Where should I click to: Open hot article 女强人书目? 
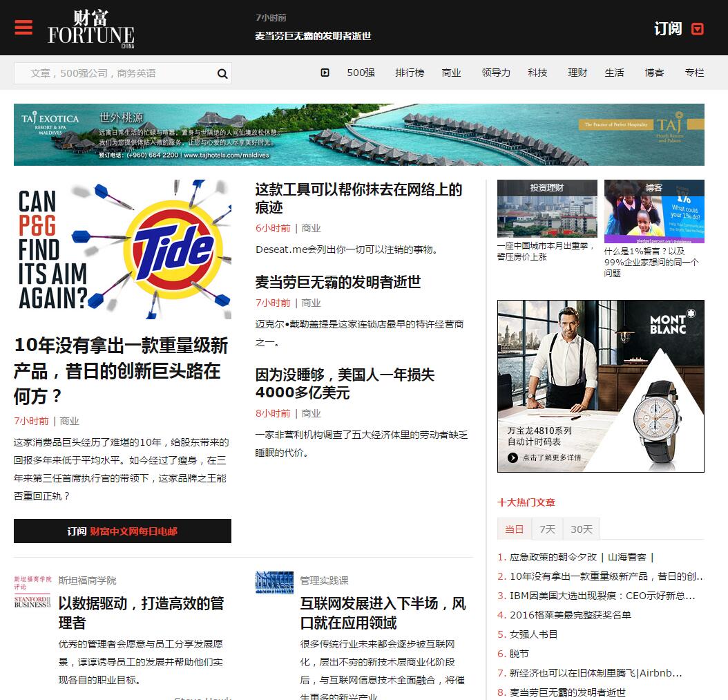pyautogui.click(x=533, y=634)
